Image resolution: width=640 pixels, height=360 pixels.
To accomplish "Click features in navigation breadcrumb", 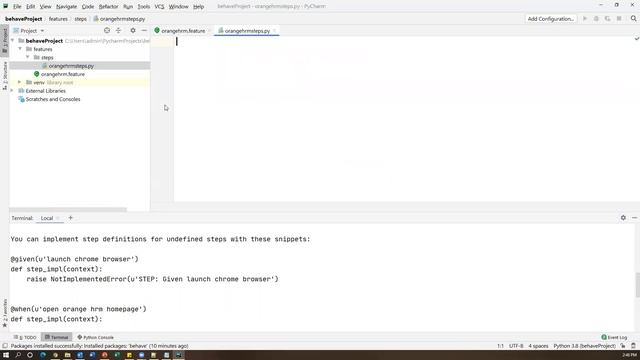I will 58,19.
